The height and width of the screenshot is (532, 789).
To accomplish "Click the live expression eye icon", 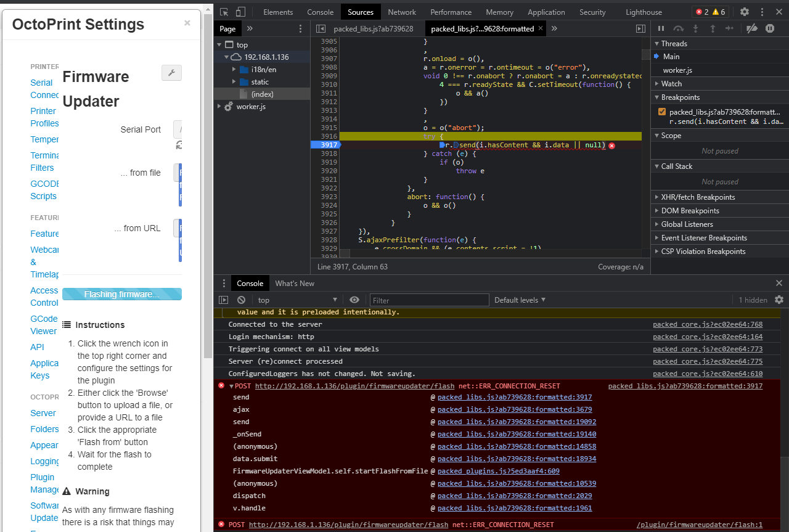I will [354, 300].
